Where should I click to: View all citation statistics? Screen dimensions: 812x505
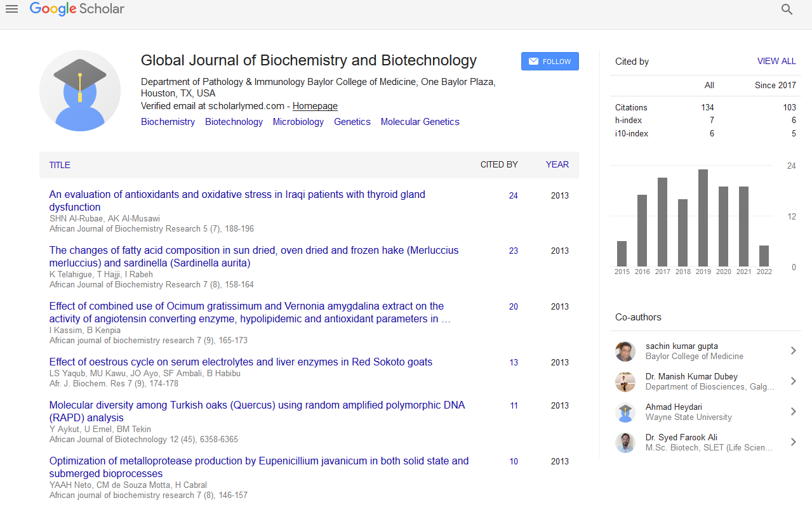[776, 62]
